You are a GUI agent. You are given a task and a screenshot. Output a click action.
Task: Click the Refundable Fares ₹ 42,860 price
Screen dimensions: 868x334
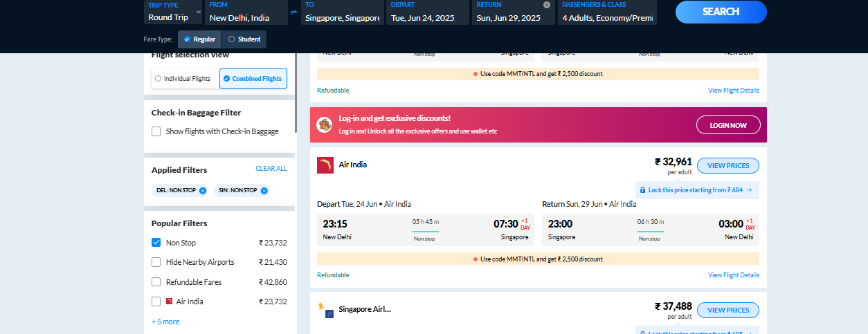click(273, 282)
